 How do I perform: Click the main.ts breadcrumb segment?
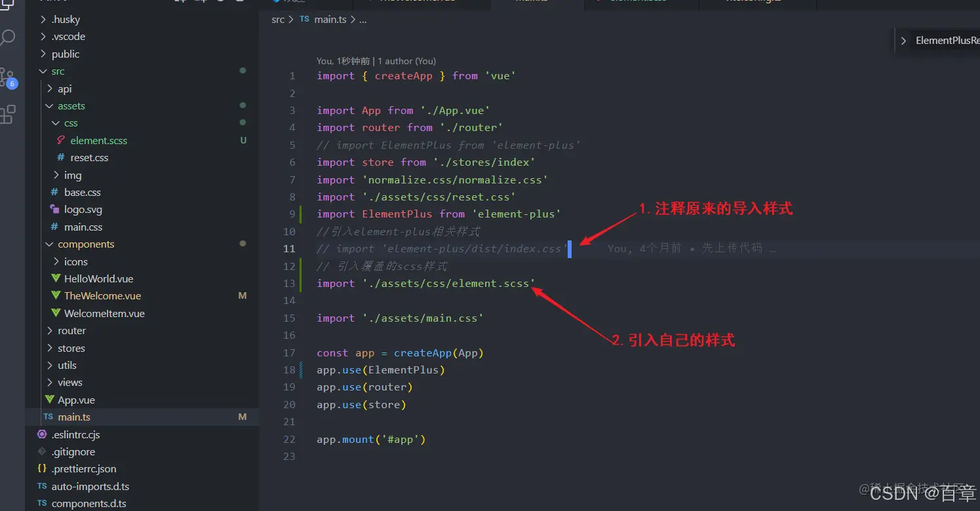(x=330, y=20)
